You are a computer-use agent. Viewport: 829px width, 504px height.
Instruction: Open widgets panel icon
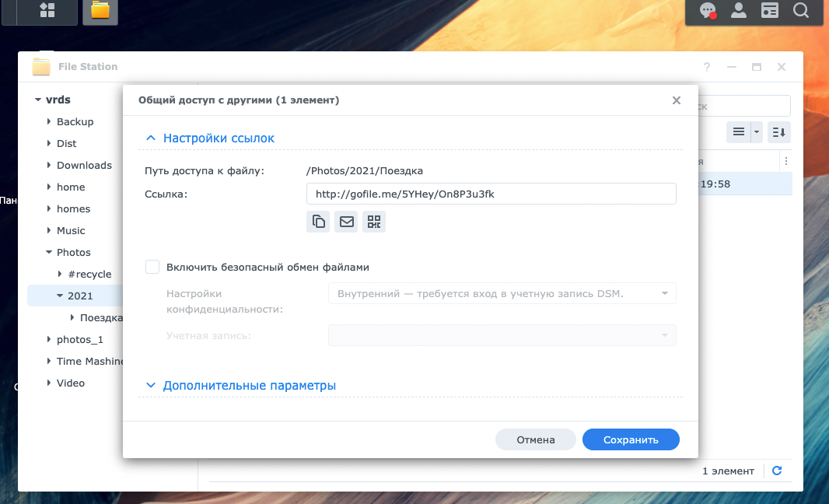click(769, 11)
